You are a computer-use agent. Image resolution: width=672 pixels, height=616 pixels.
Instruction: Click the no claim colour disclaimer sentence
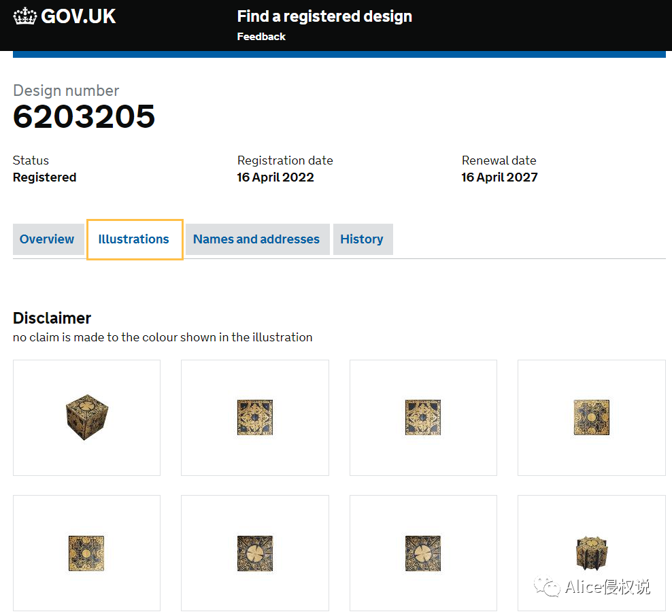(x=163, y=337)
